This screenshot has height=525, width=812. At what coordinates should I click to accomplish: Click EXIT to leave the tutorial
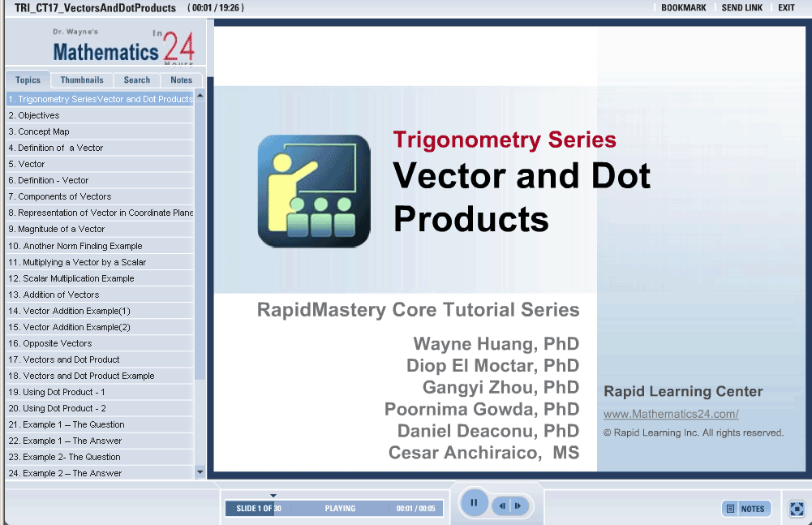click(x=786, y=8)
